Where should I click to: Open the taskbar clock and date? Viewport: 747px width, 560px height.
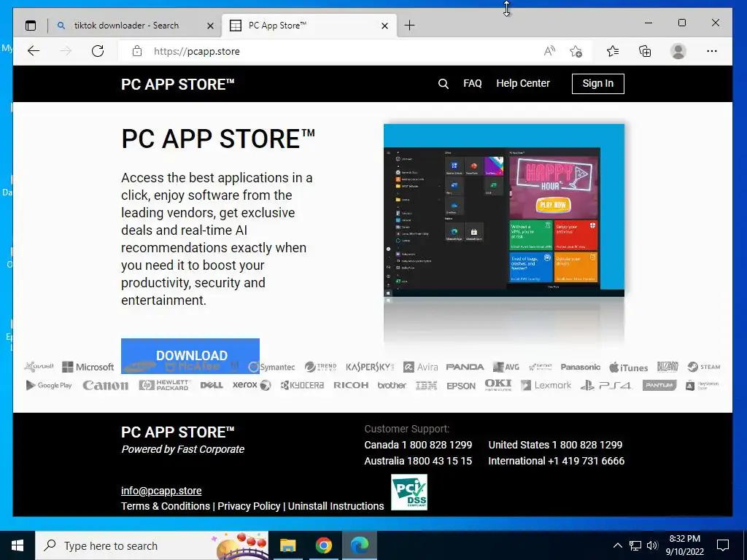[x=684, y=545]
